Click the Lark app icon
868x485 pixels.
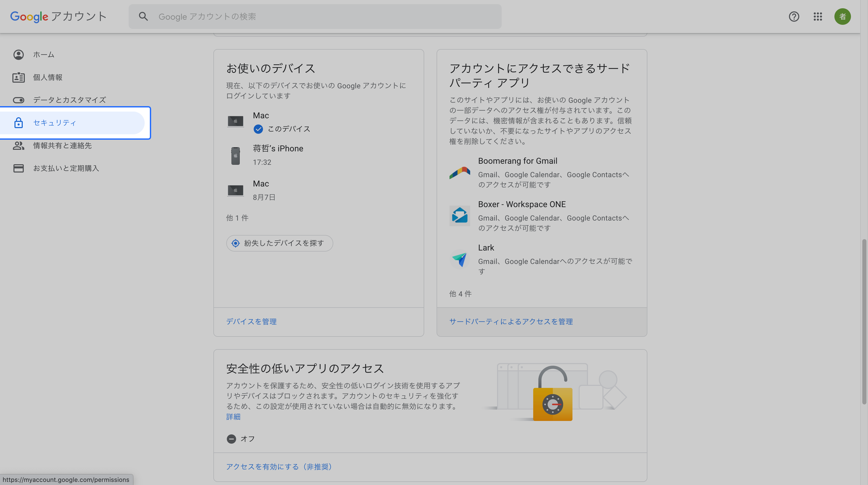pos(460,259)
